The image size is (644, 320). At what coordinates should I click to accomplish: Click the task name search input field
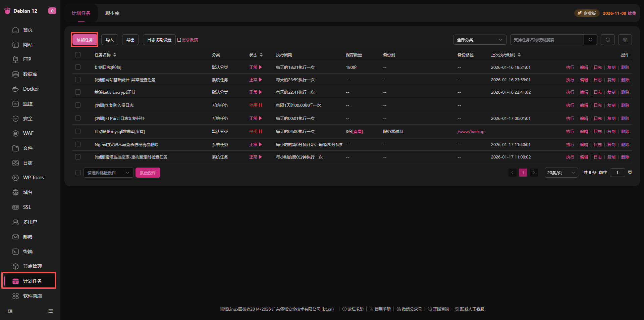(547, 40)
